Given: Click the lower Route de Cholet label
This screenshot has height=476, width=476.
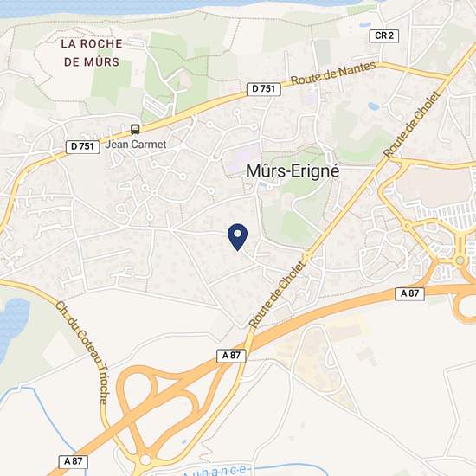Looking at the screenshot, I should pyautogui.click(x=277, y=294).
